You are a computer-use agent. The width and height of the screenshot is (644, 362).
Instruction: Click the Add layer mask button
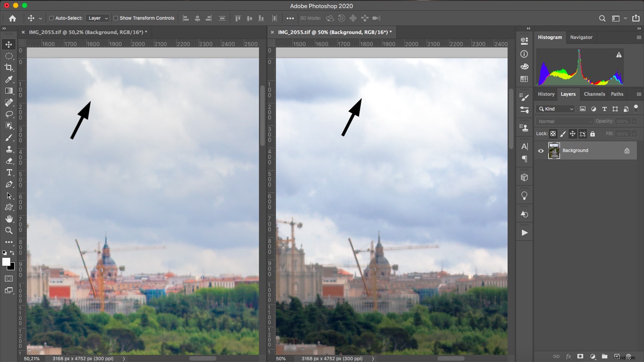click(580, 356)
